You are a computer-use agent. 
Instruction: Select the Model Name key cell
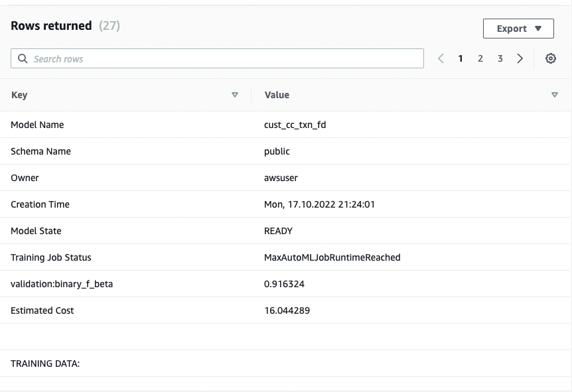pos(37,125)
